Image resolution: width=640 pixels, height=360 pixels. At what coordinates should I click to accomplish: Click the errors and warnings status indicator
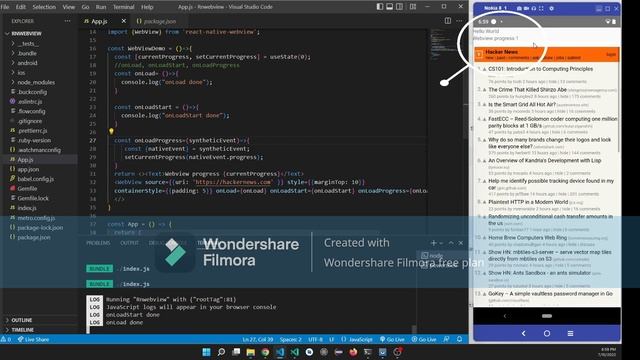pos(6,339)
